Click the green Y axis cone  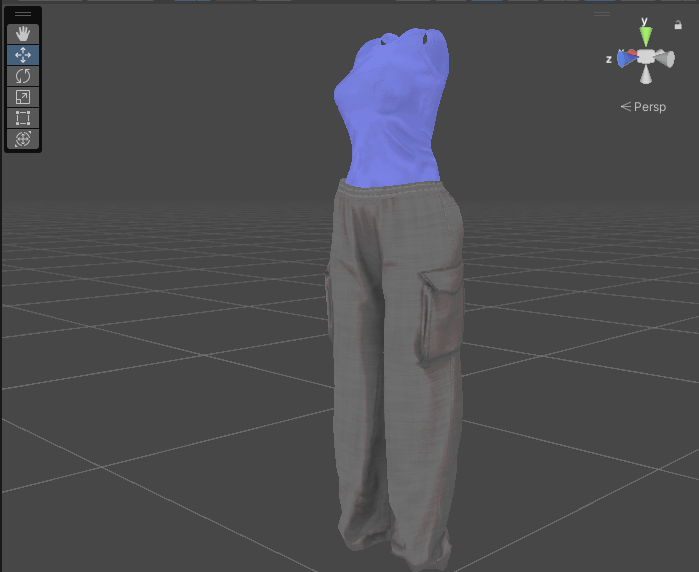[646, 36]
